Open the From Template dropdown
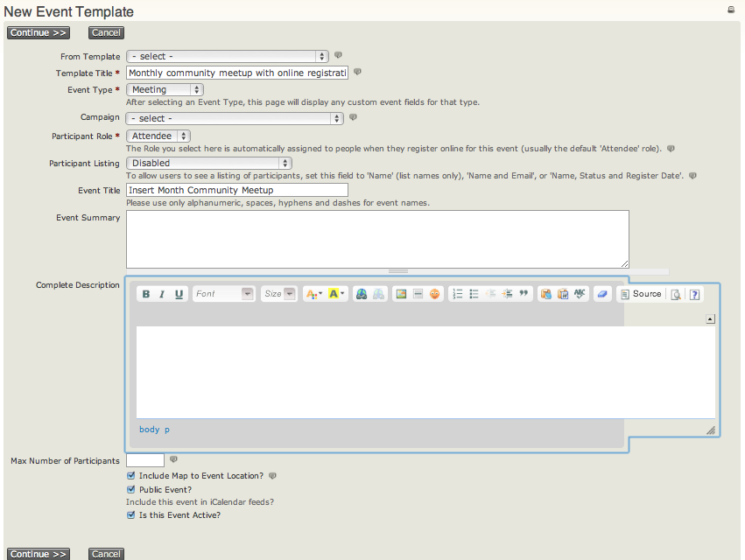This screenshot has width=745, height=560. pyautogui.click(x=228, y=56)
